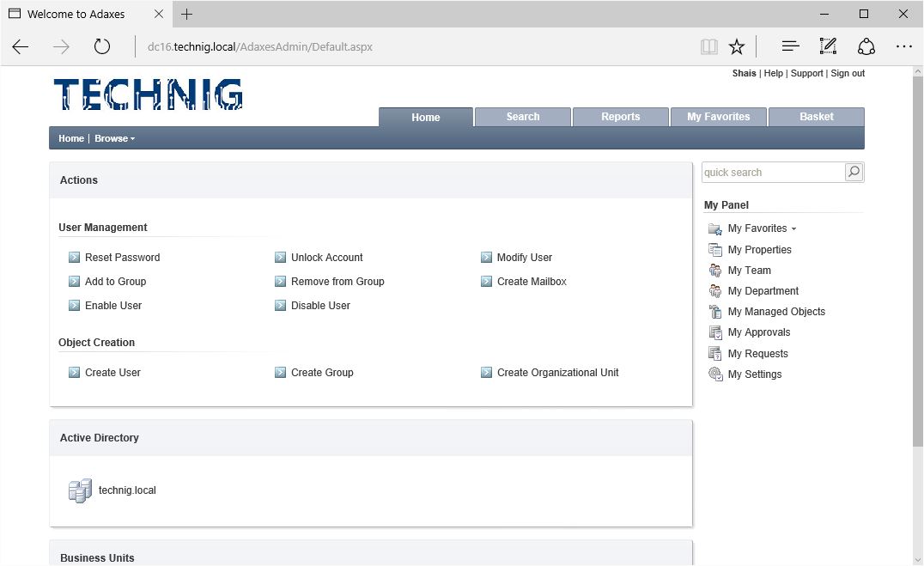The width and height of the screenshot is (924, 566).
Task: Go back with browser back arrow
Action: (20, 46)
